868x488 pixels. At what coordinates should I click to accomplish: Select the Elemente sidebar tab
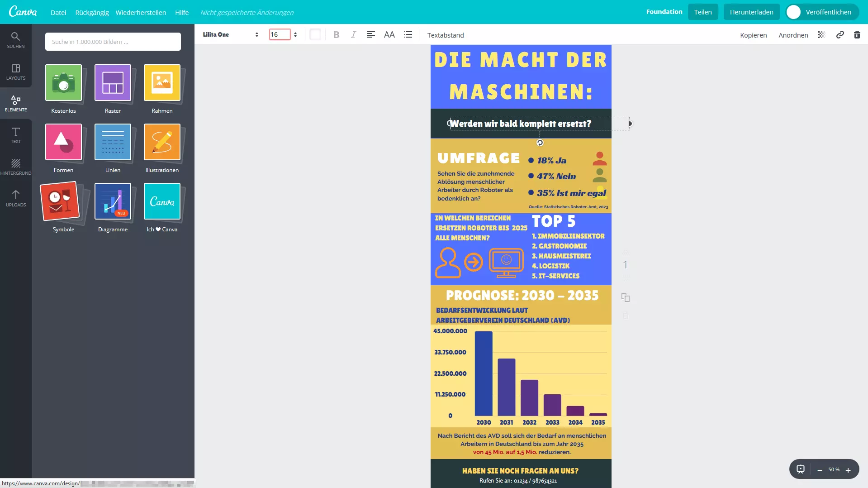tap(16, 103)
